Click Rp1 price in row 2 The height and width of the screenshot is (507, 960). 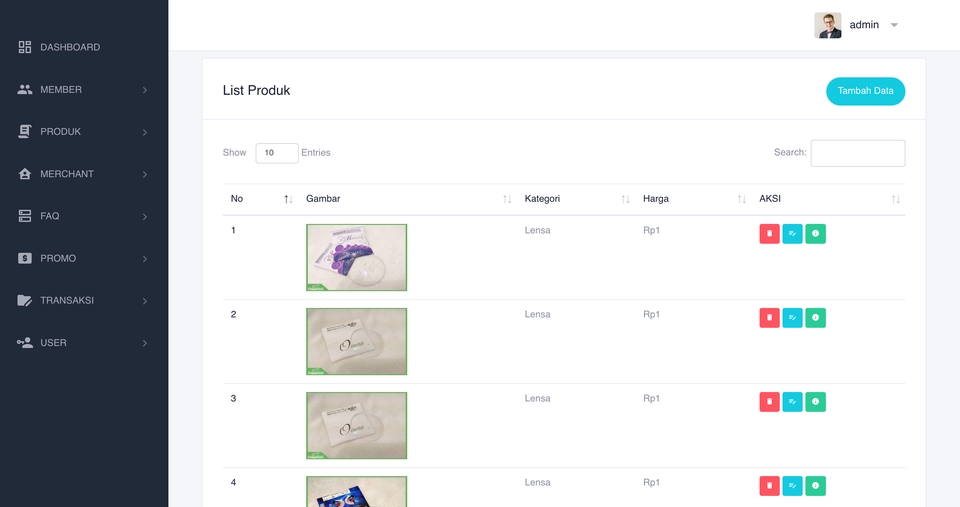(651, 314)
